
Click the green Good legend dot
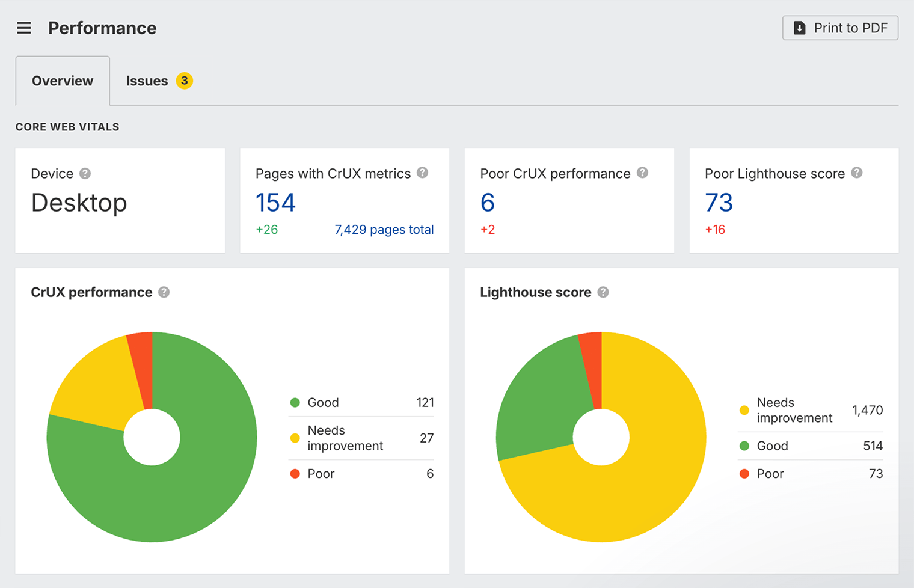click(295, 402)
